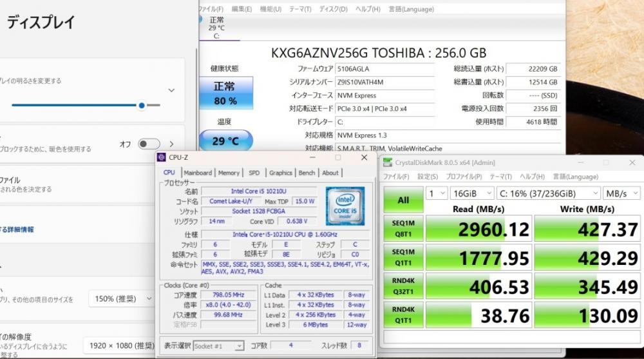Screen dimensions: 644x359
Task: Click the interface field NVM Express
Action: [385, 95]
